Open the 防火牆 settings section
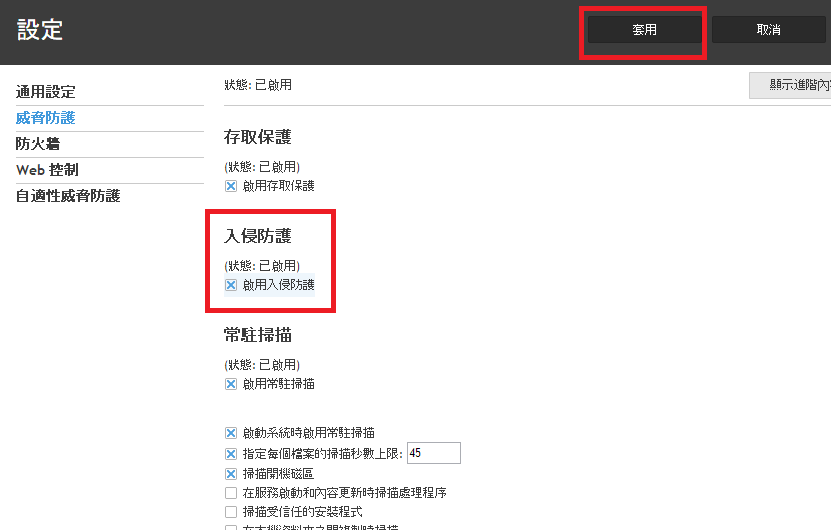This screenshot has height=530, width=831. click(38, 144)
